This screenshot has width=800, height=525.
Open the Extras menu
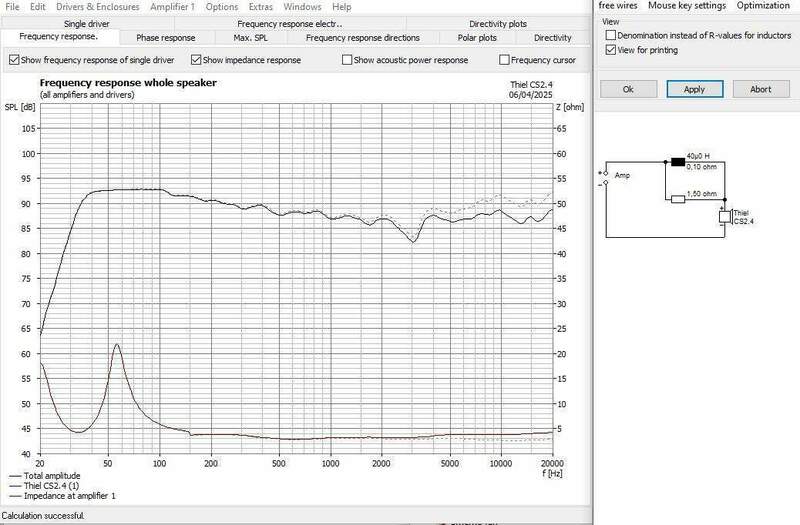tap(260, 7)
